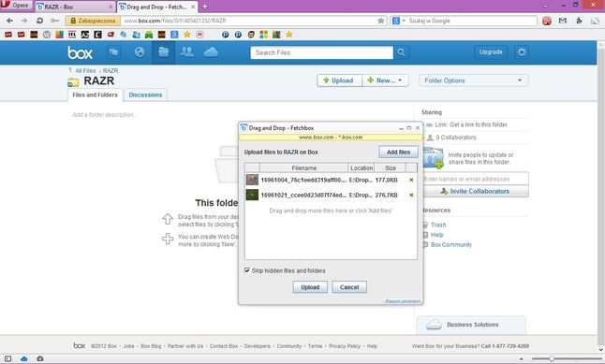The image size is (605, 364).
Task: Click the green Upload button on page
Action: pyautogui.click(x=340, y=80)
